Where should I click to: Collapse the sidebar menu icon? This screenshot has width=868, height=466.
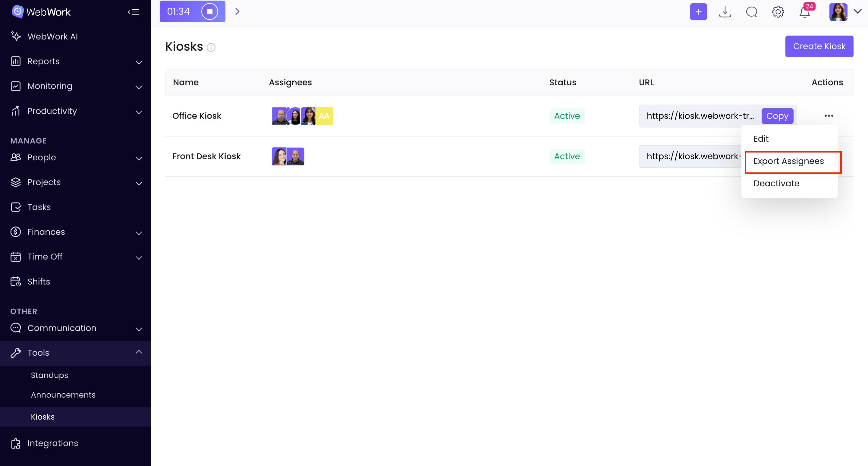(134, 12)
